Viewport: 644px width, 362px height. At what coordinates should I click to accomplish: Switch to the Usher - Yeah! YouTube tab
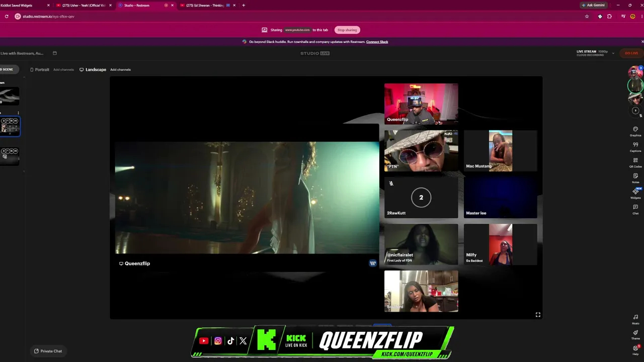[x=83, y=5]
